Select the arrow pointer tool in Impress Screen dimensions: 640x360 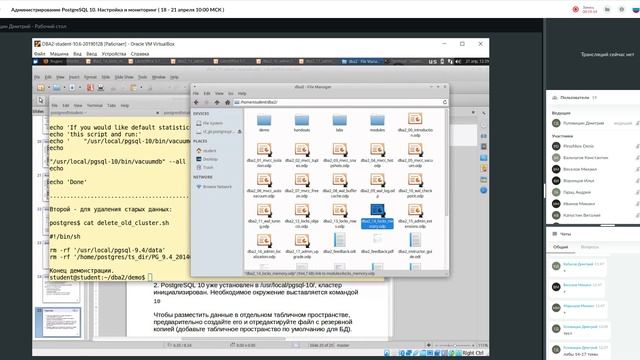(41, 100)
